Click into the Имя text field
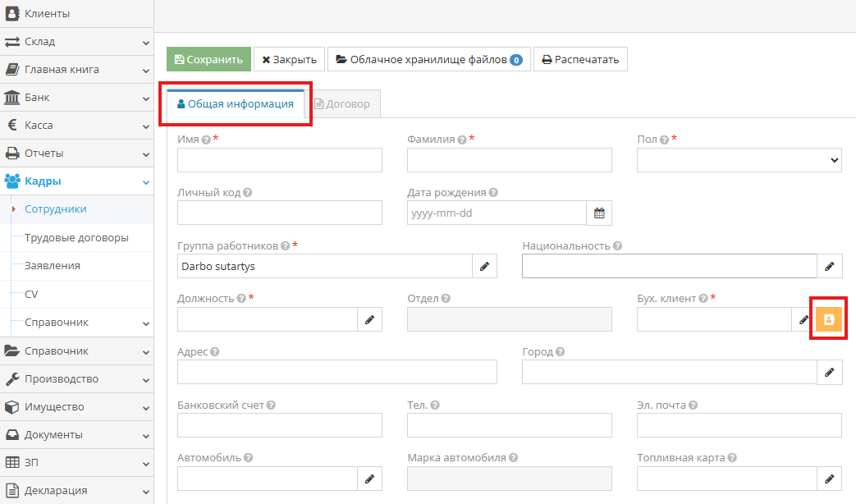 [x=279, y=160]
